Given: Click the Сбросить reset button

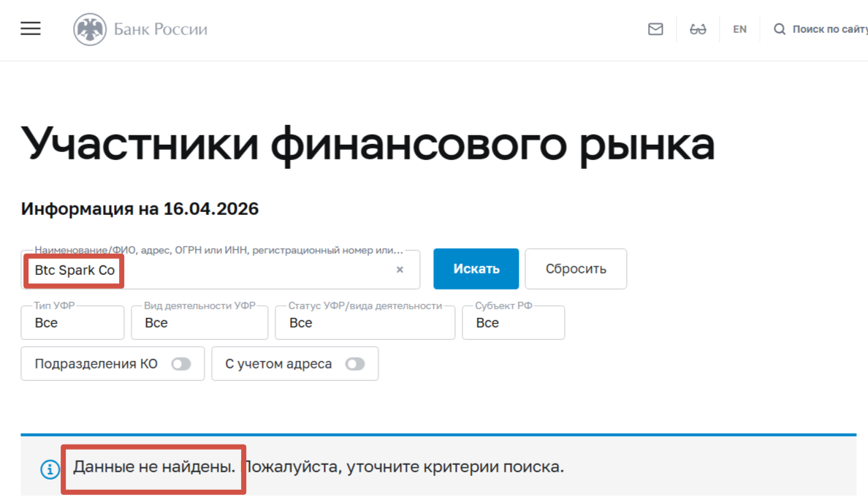Looking at the screenshot, I should click(x=576, y=269).
